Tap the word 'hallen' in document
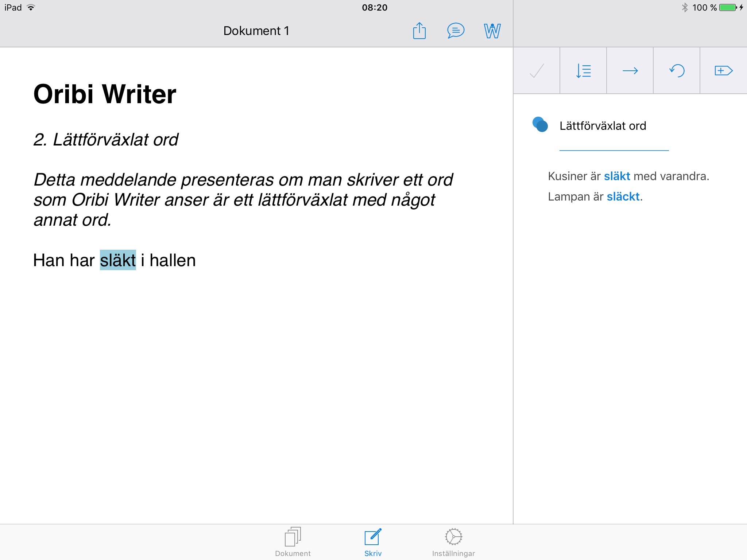 pos(173,260)
